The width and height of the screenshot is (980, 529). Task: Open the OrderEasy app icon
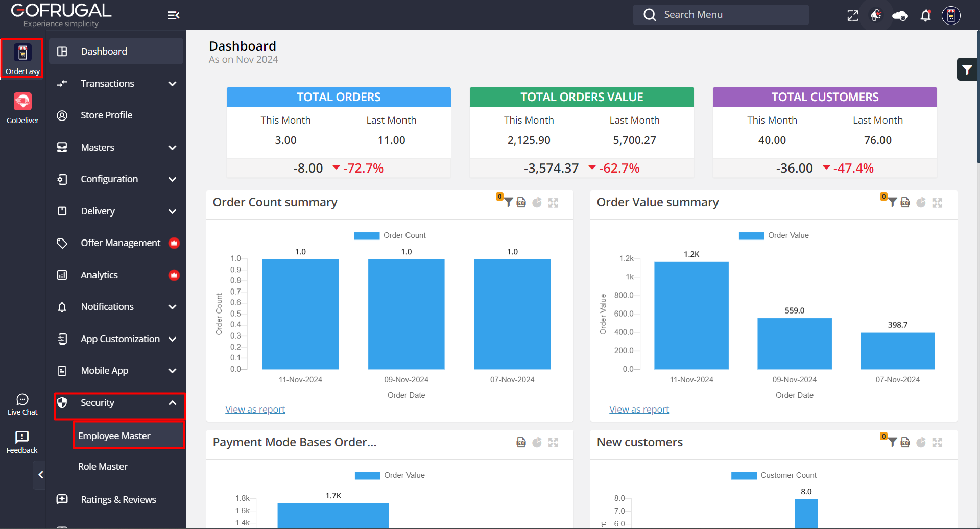pyautogui.click(x=22, y=58)
